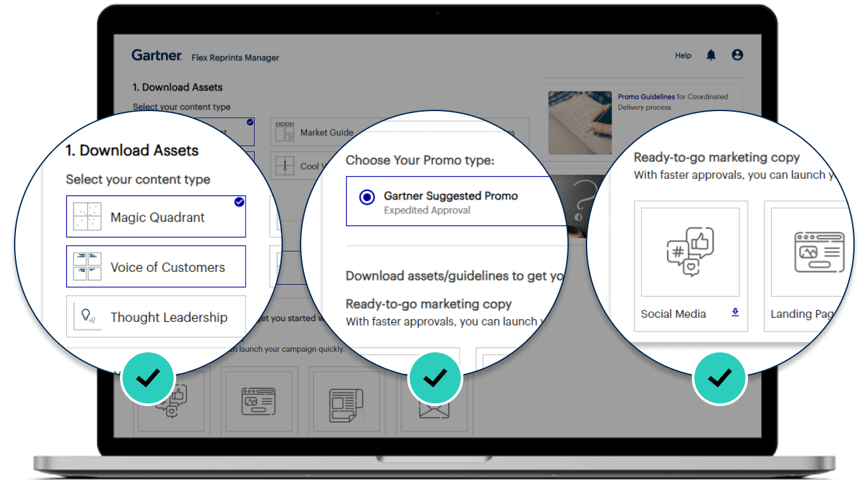Screen dimensions: 868x489
Task: Open the Help menu
Action: pyautogui.click(x=682, y=56)
